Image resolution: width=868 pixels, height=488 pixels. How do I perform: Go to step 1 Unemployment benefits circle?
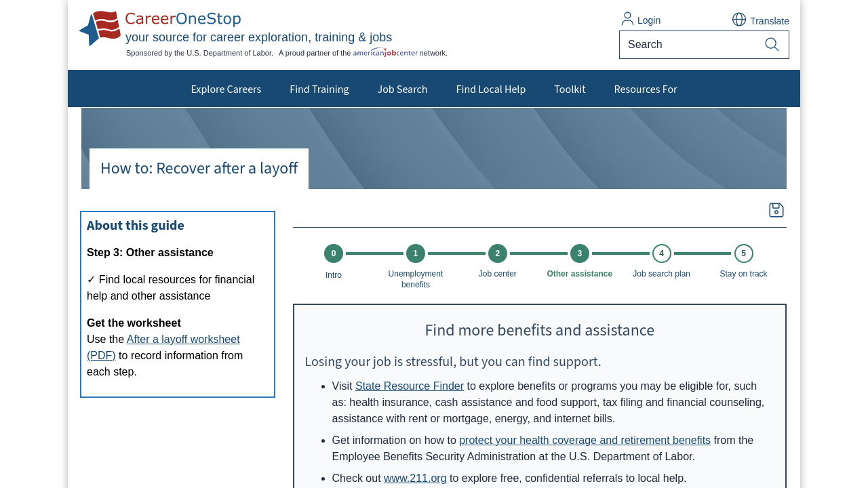pos(416,253)
